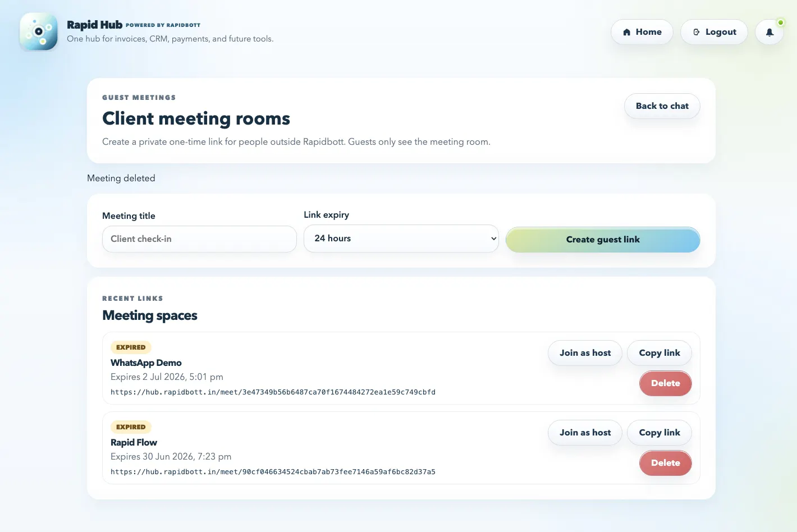Click the Back to chat button
The height and width of the screenshot is (532, 797).
[x=662, y=106]
